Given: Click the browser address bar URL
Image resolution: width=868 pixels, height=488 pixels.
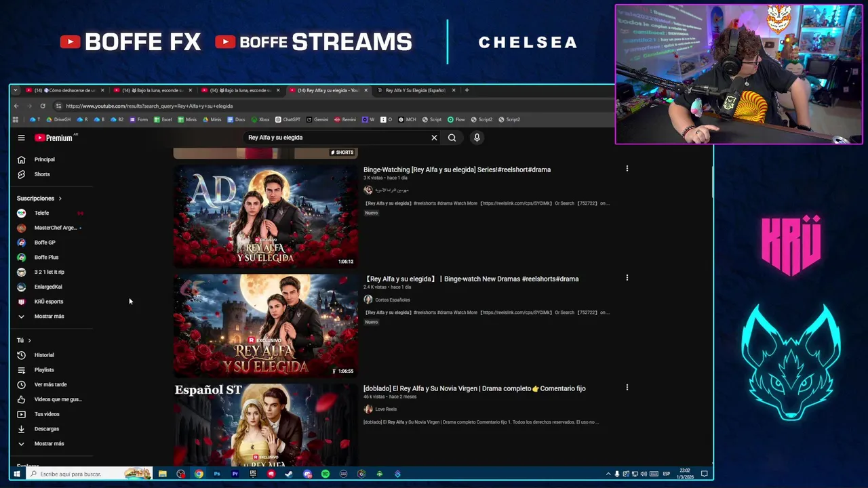Looking at the screenshot, I should point(149,106).
